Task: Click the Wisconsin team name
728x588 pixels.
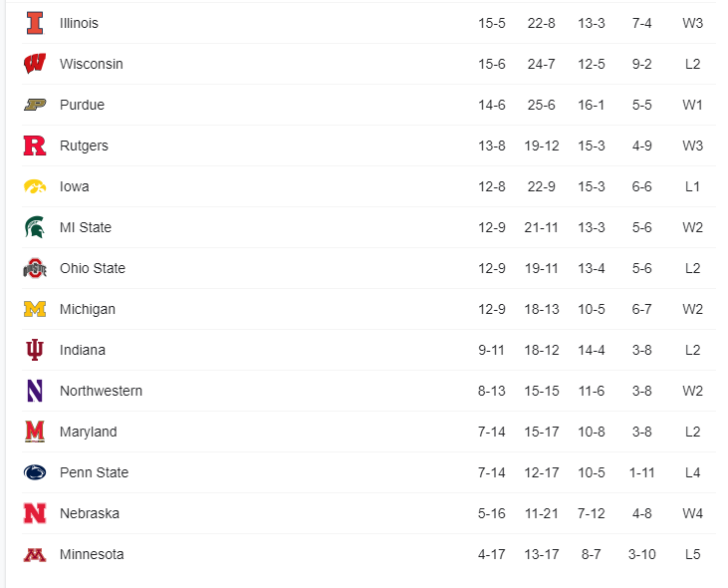Action: tap(92, 64)
